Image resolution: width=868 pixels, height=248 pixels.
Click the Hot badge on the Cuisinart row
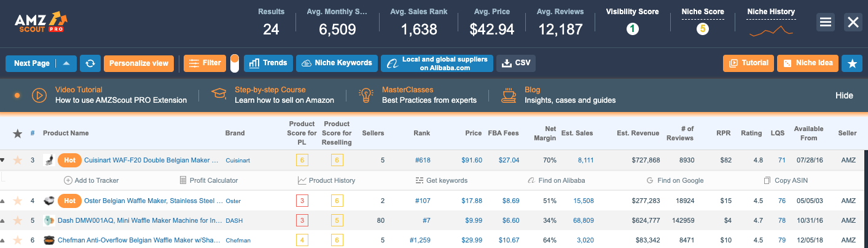pos(69,160)
